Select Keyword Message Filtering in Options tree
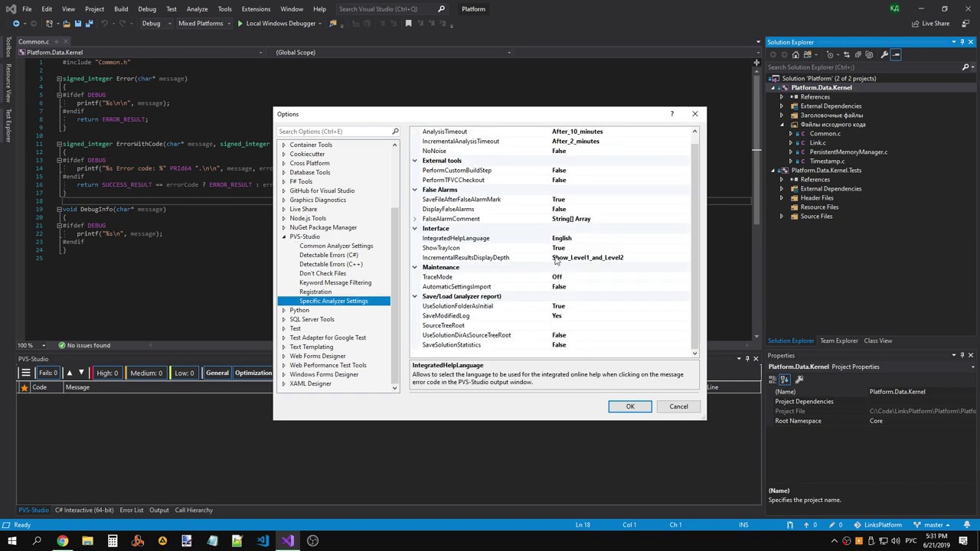Image resolution: width=980 pixels, height=551 pixels. click(335, 282)
